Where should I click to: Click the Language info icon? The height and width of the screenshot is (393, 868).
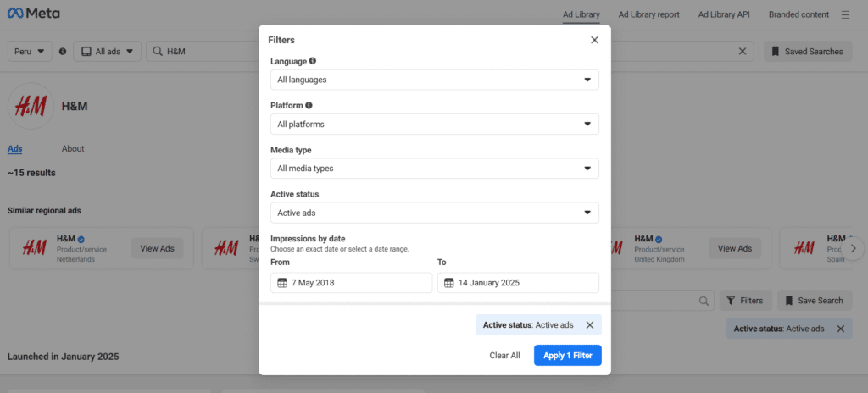tap(313, 61)
